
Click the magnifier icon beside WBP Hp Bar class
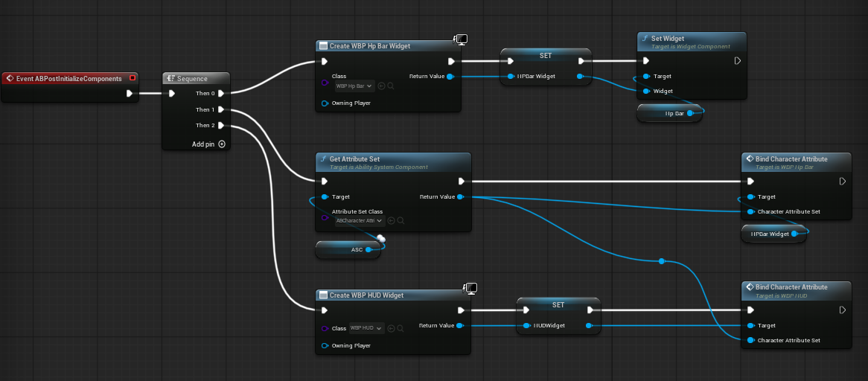pyautogui.click(x=391, y=86)
